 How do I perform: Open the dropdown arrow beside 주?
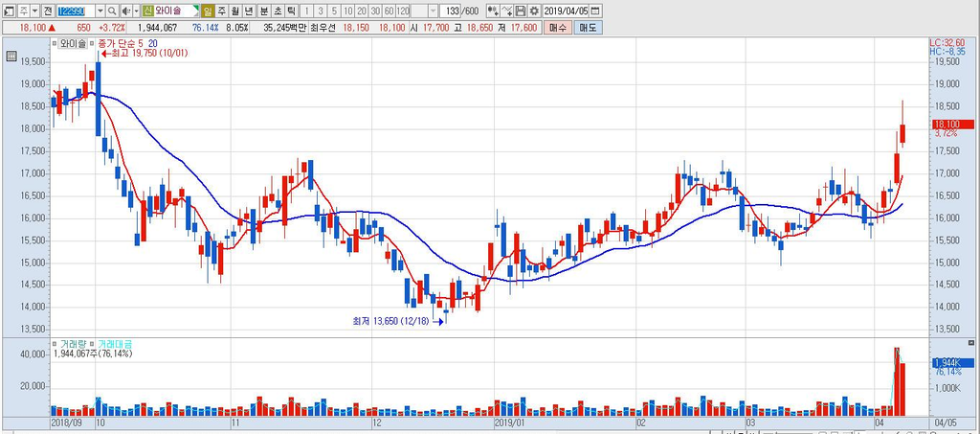pos(34,11)
